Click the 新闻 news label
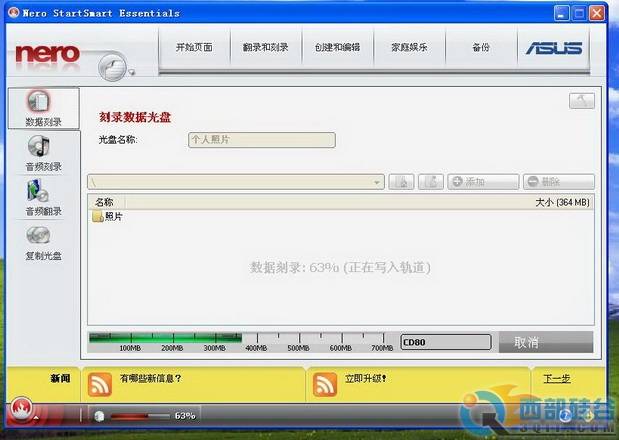This screenshot has width=619, height=440. click(60, 378)
